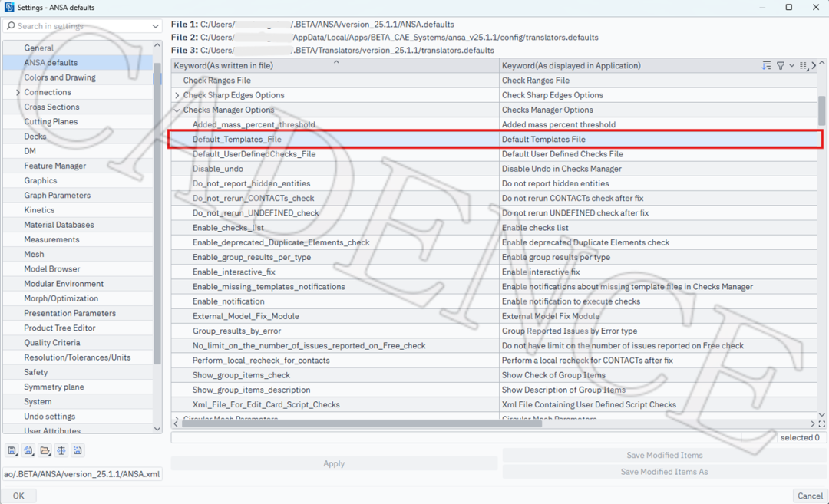829x504 pixels.
Task: Open the filter options dropdown arrow
Action: click(x=791, y=65)
